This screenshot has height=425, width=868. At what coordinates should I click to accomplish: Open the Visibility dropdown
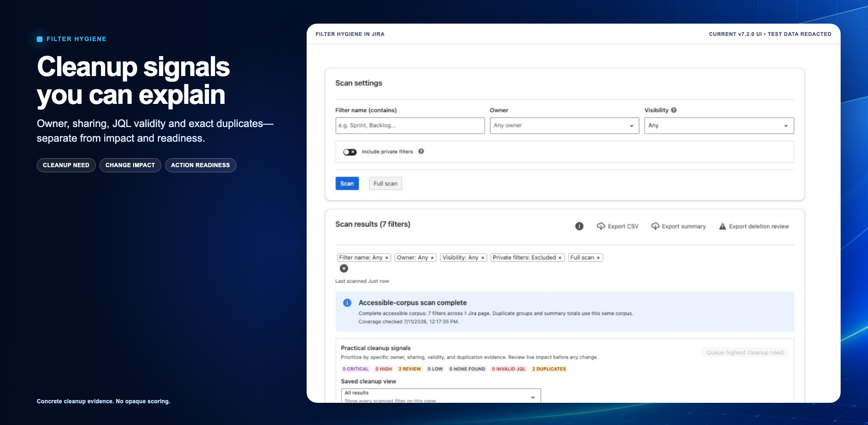tap(719, 126)
